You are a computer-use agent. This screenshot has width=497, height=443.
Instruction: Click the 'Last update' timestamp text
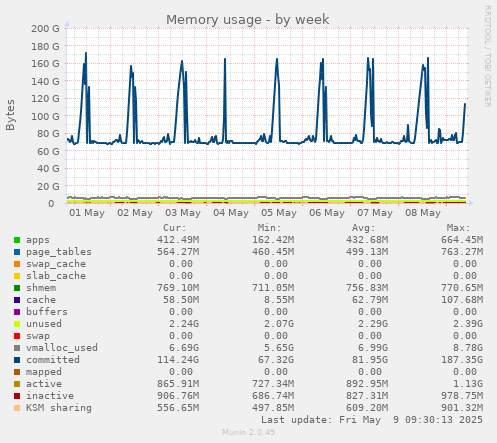point(372,420)
